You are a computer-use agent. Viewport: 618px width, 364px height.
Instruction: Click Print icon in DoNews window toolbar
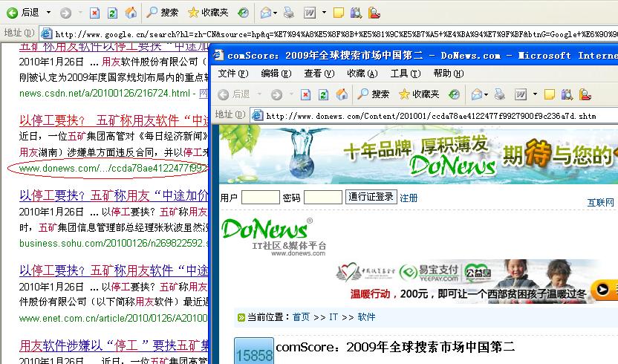[x=500, y=94]
